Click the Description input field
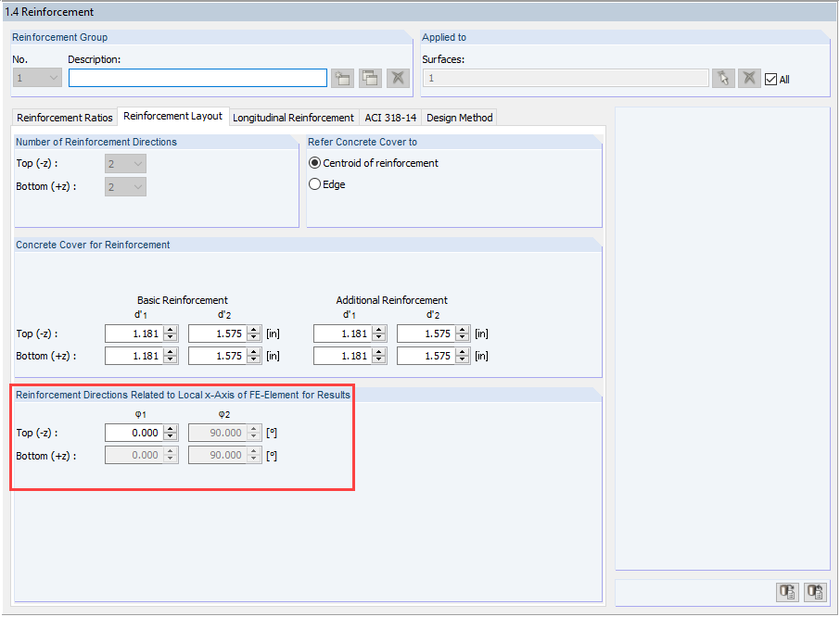 pos(197,78)
